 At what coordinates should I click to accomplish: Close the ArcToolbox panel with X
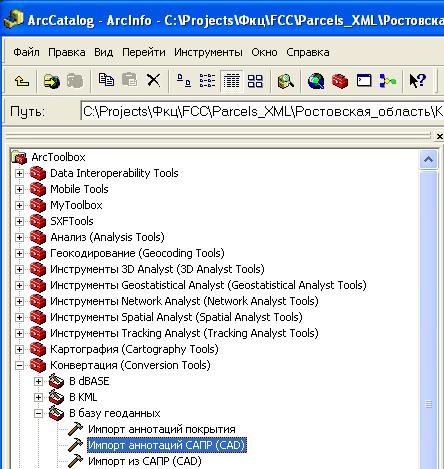click(439, 136)
